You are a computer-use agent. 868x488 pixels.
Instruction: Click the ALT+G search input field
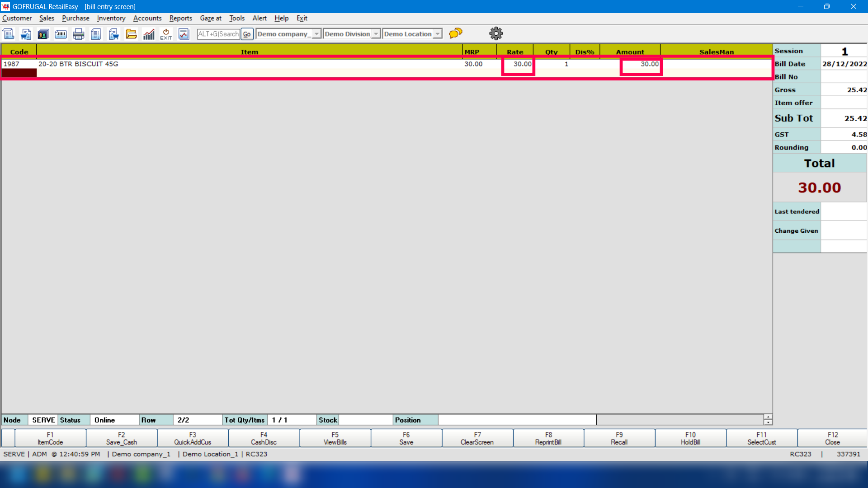pyautogui.click(x=218, y=34)
